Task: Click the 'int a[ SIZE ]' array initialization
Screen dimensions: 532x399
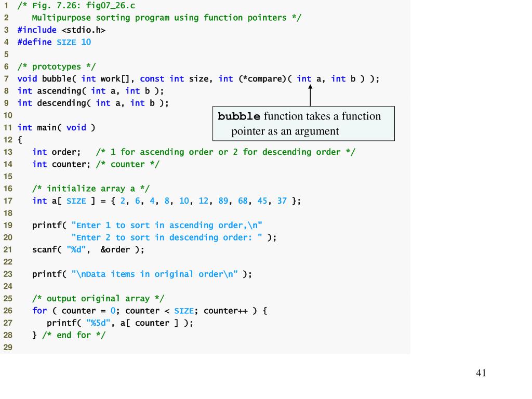Action: click(167, 201)
